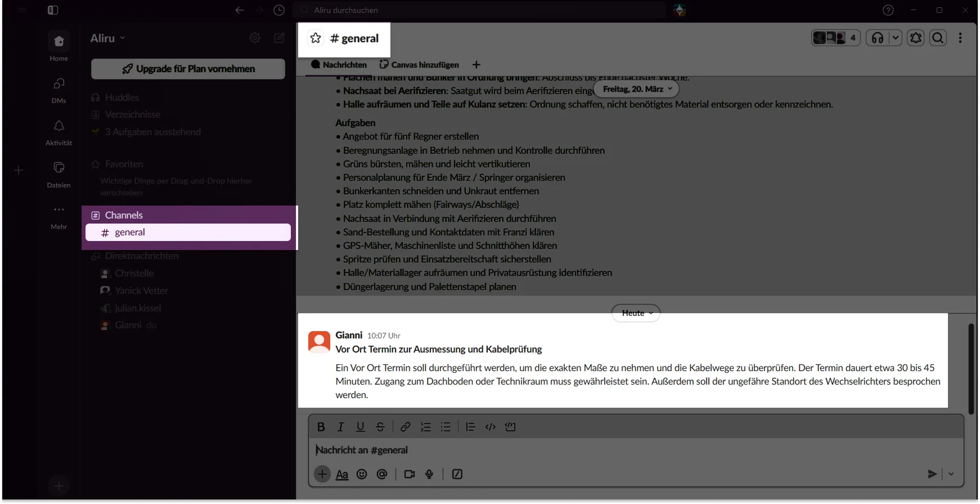Screen dimensions: 980x504
Task: Apply bold formatting
Action: pos(321,427)
